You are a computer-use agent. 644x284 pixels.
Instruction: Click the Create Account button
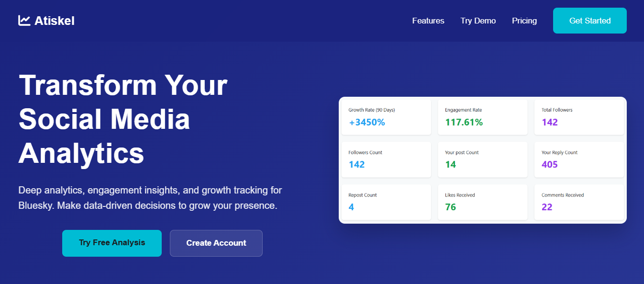pos(216,243)
